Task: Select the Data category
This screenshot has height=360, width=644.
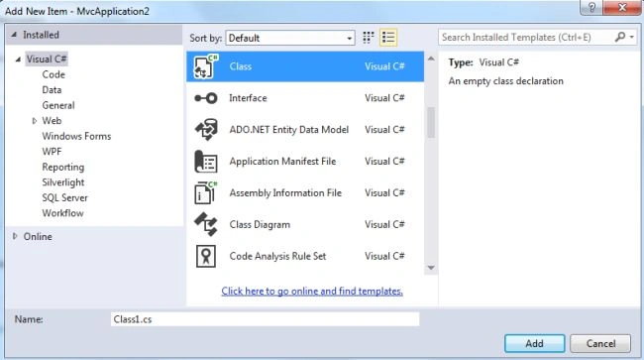Action: [52, 90]
